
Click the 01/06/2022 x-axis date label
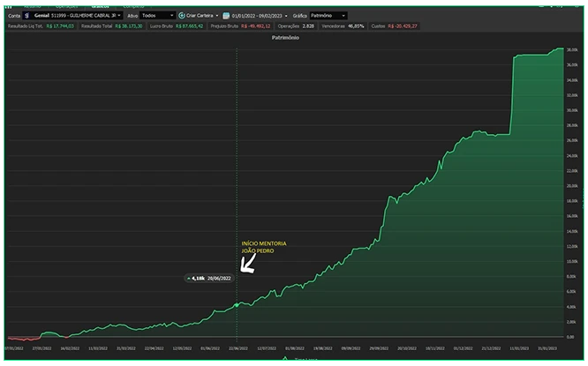click(210, 348)
